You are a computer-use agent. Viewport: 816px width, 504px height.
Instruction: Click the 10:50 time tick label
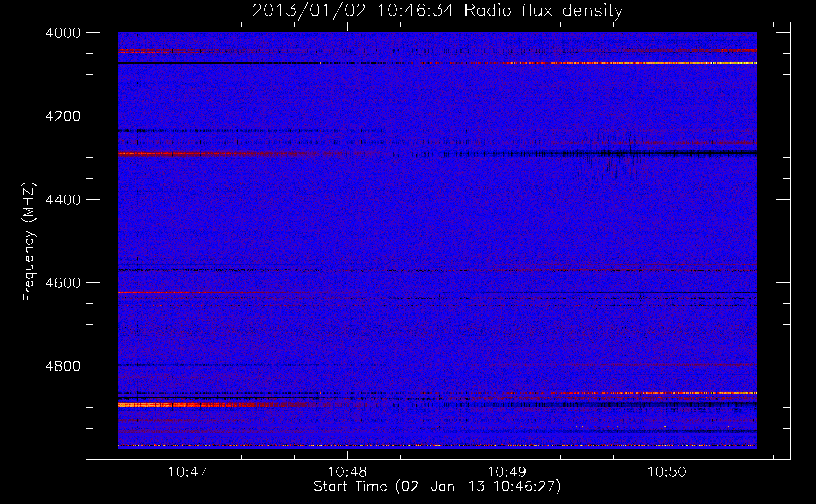point(667,472)
